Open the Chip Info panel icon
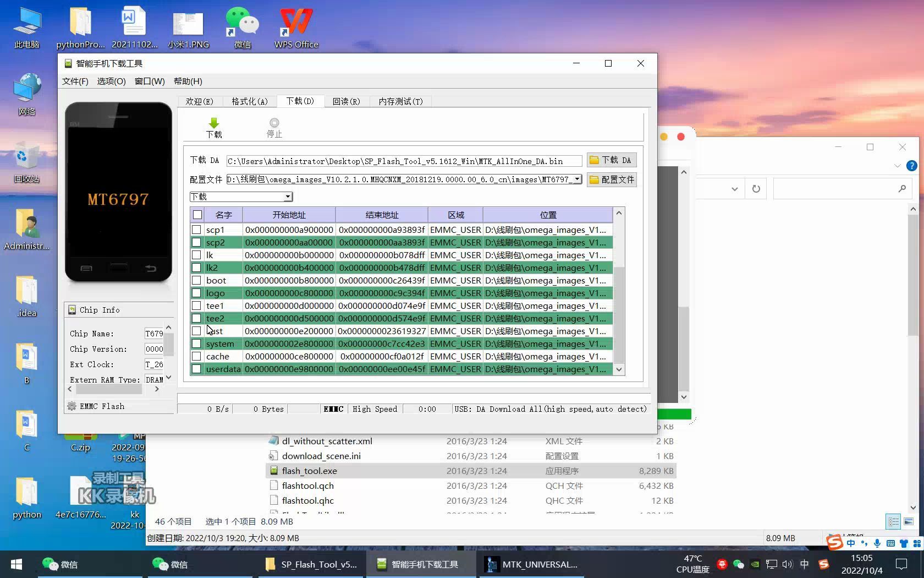The width and height of the screenshot is (924, 578). (x=72, y=310)
